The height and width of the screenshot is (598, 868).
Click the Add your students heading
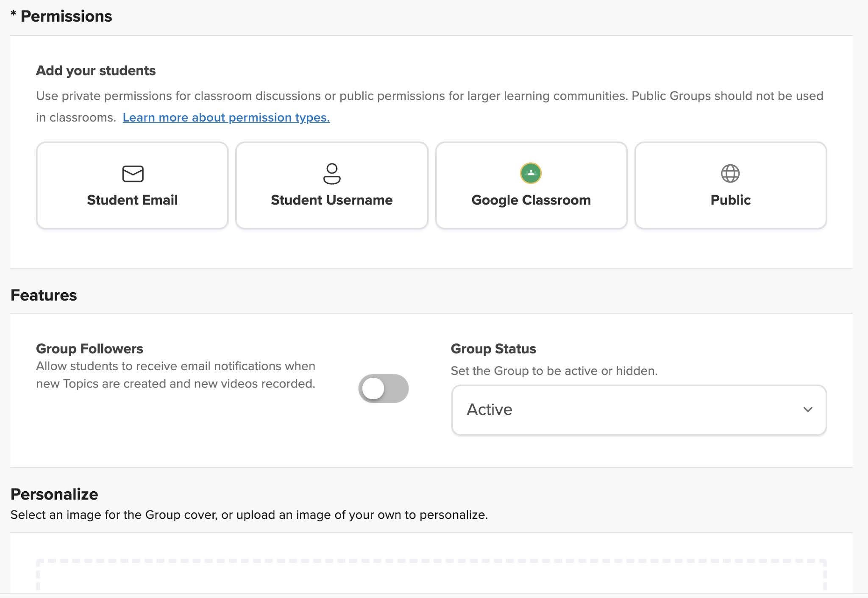95,70
